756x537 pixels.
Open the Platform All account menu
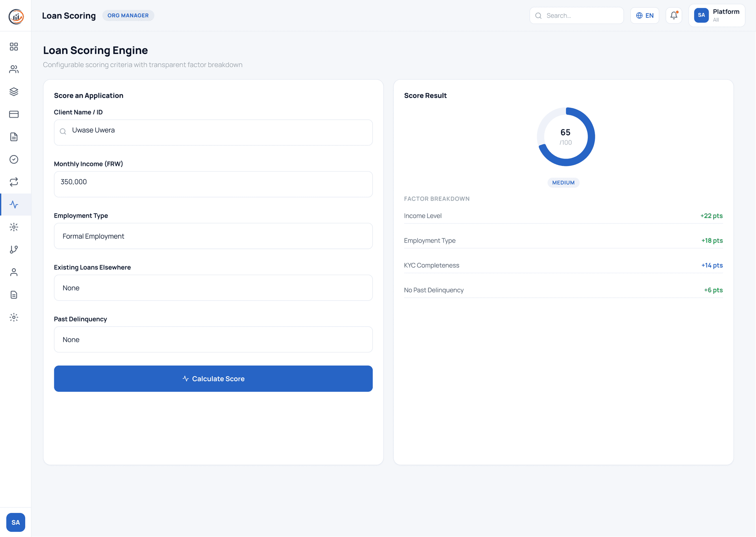(x=717, y=15)
